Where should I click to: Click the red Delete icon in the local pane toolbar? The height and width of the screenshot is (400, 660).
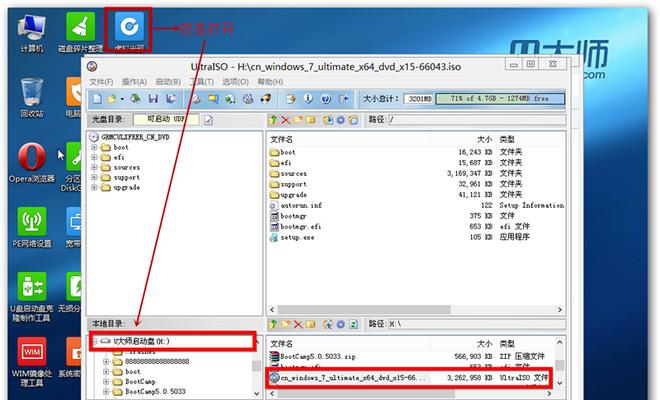[x=298, y=324]
